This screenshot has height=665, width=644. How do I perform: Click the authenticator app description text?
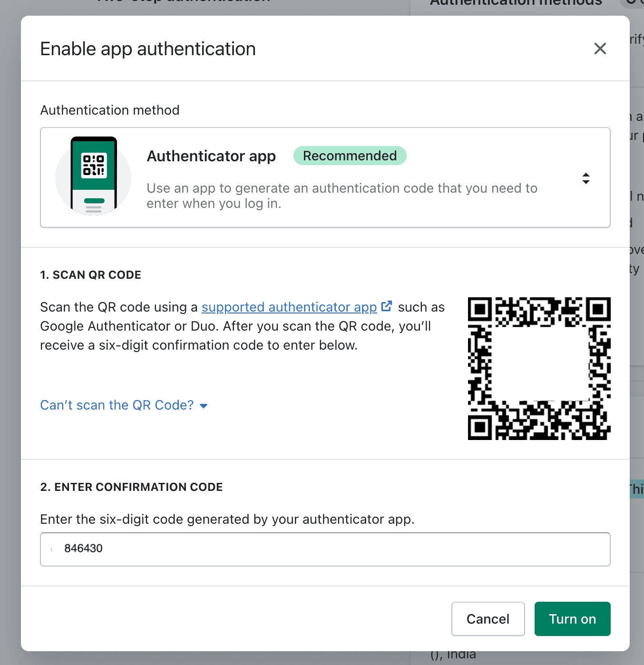pyautogui.click(x=342, y=196)
